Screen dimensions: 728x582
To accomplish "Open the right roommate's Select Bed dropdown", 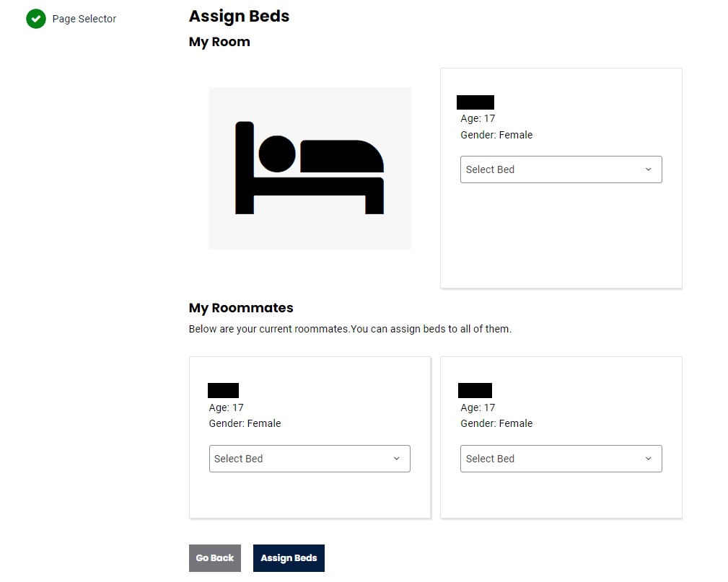I will pyautogui.click(x=561, y=459).
